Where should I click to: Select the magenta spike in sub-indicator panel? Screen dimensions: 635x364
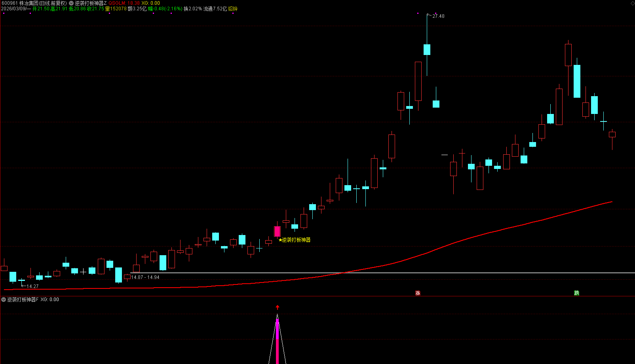click(277, 340)
